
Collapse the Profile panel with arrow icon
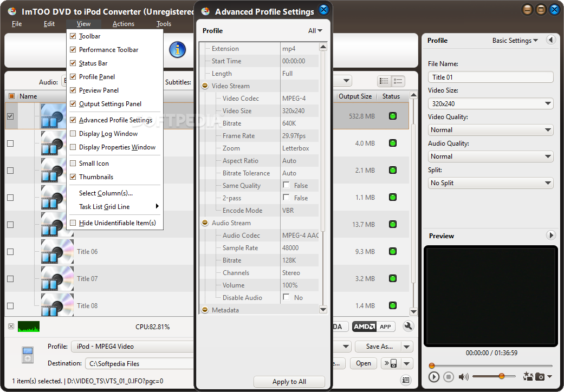click(x=550, y=40)
